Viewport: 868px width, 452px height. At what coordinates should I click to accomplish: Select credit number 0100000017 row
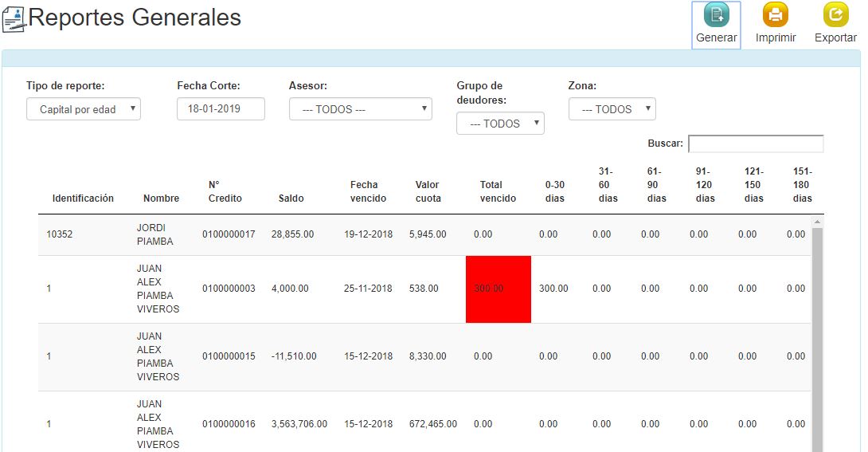[229, 234]
